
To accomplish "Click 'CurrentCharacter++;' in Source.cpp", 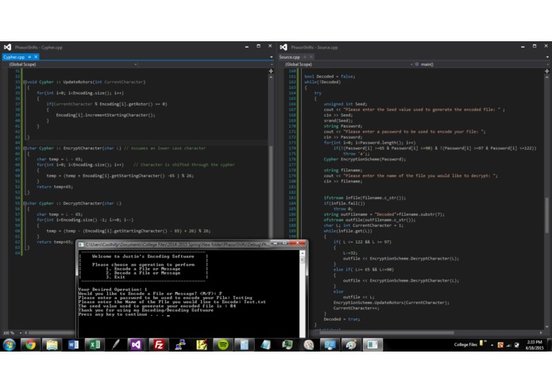I will (357, 309).
